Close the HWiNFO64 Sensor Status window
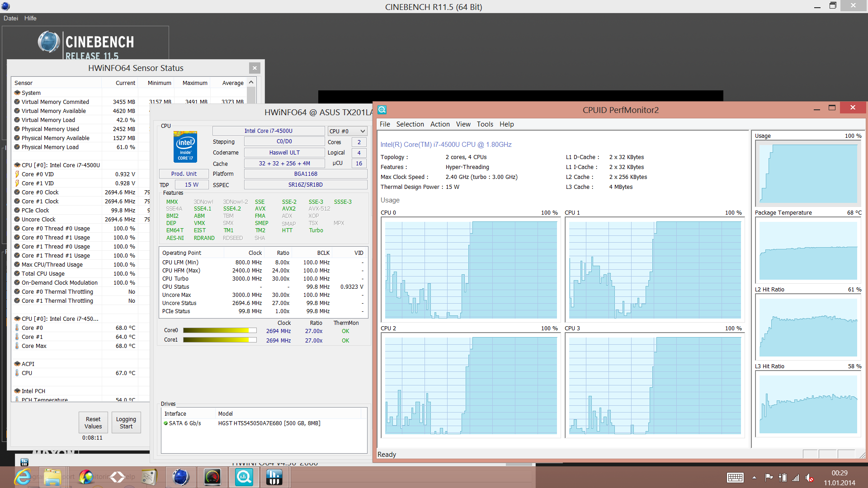The image size is (868, 488). pyautogui.click(x=255, y=68)
